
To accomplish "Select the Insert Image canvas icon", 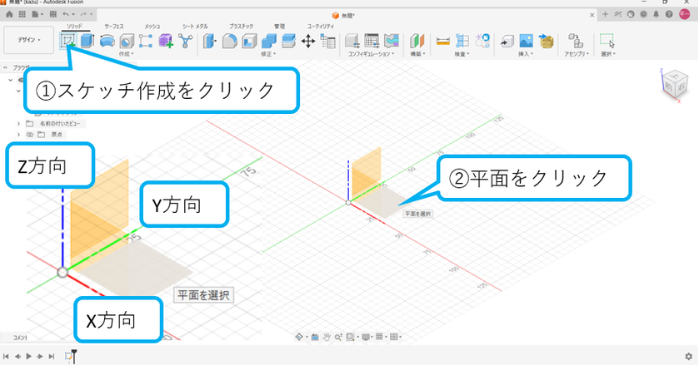I will point(526,41).
